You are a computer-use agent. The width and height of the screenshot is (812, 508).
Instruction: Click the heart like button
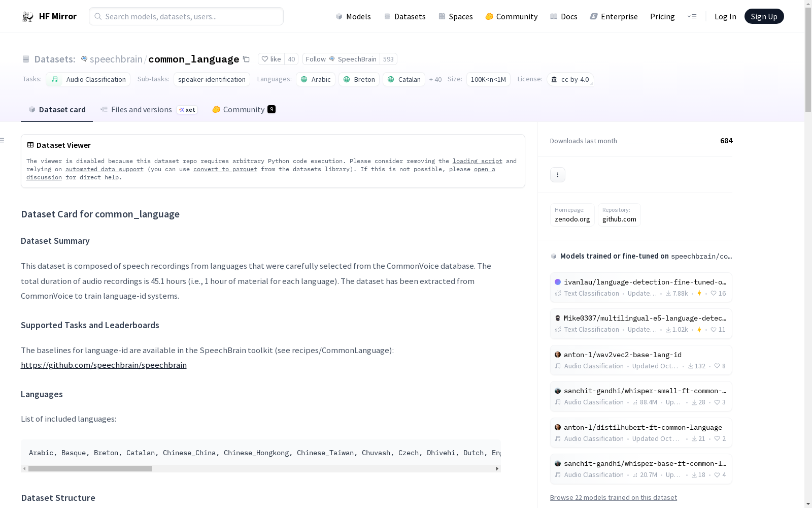[271, 59]
